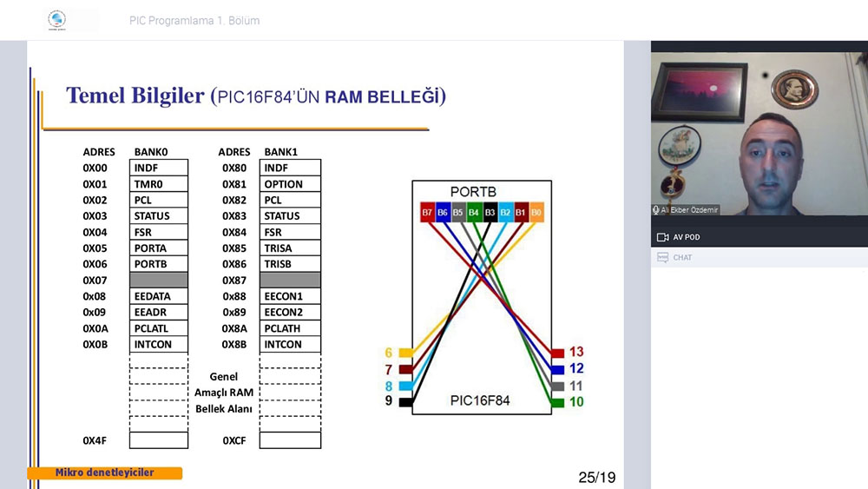Click the TMR0 register cell
Screen dimensions: 868x489
[159, 184]
